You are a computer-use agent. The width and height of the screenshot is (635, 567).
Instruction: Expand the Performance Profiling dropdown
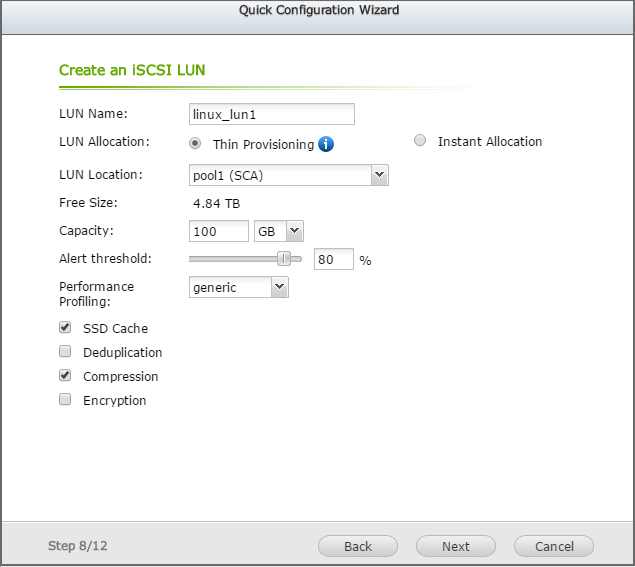point(279,287)
